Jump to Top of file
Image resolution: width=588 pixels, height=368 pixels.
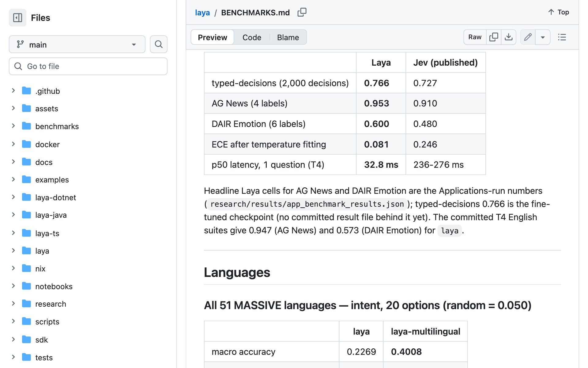(x=558, y=12)
